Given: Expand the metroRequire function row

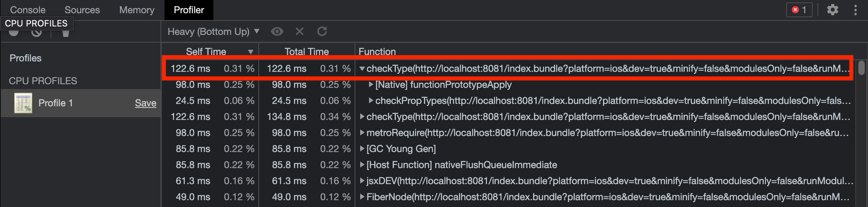Looking at the screenshot, I should coord(362,133).
